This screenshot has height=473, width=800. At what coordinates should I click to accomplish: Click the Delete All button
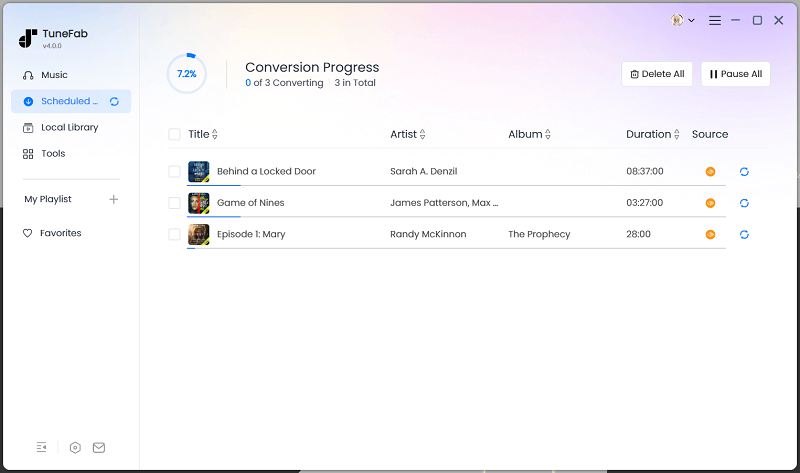tap(657, 74)
